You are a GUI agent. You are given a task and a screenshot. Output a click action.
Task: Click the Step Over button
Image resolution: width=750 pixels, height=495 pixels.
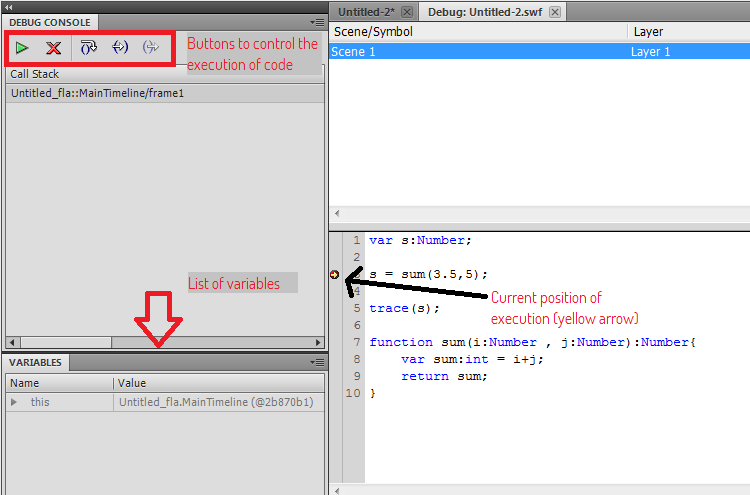[x=88, y=47]
